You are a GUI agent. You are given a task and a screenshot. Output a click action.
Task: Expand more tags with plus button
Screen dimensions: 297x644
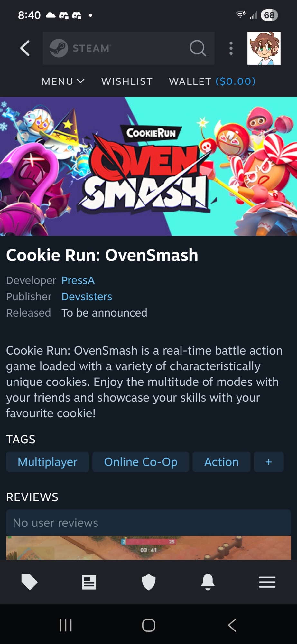pyautogui.click(x=269, y=462)
